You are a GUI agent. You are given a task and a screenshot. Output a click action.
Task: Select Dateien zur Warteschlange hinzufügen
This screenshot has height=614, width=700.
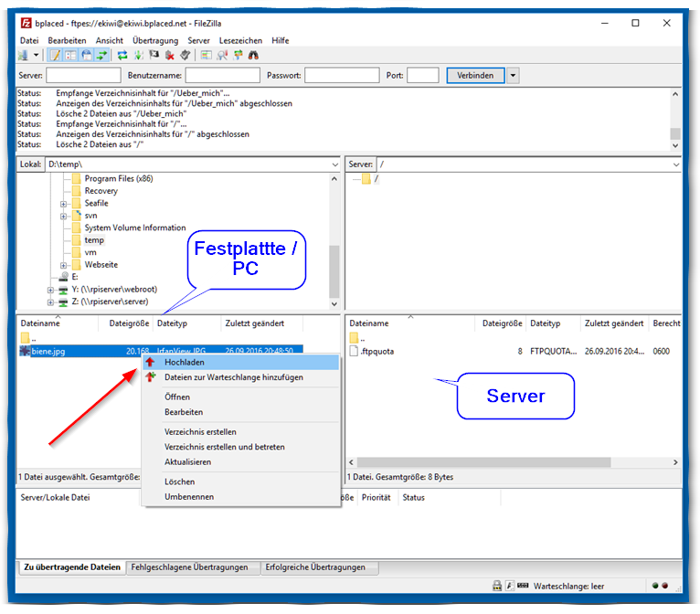(x=240, y=377)
